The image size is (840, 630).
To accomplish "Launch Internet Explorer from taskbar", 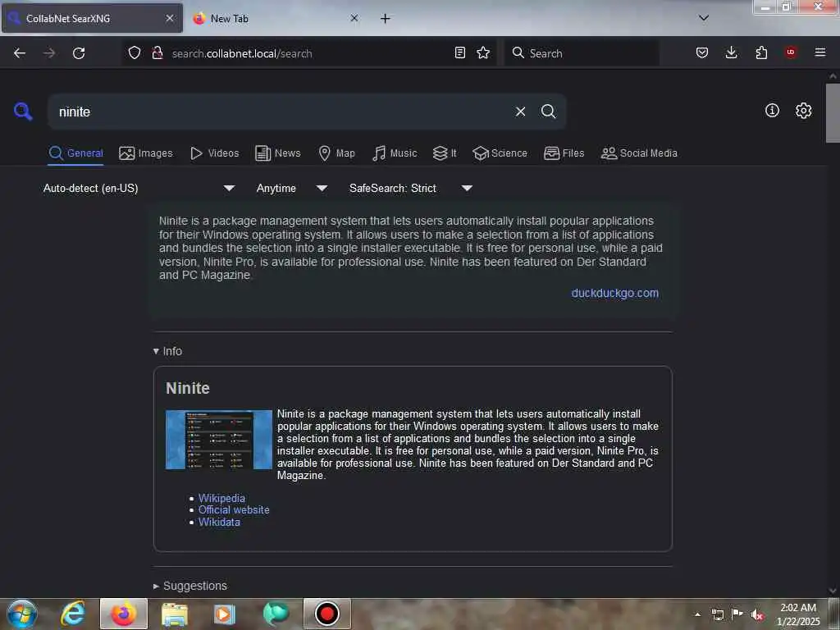I will click(x=73, y=614).
